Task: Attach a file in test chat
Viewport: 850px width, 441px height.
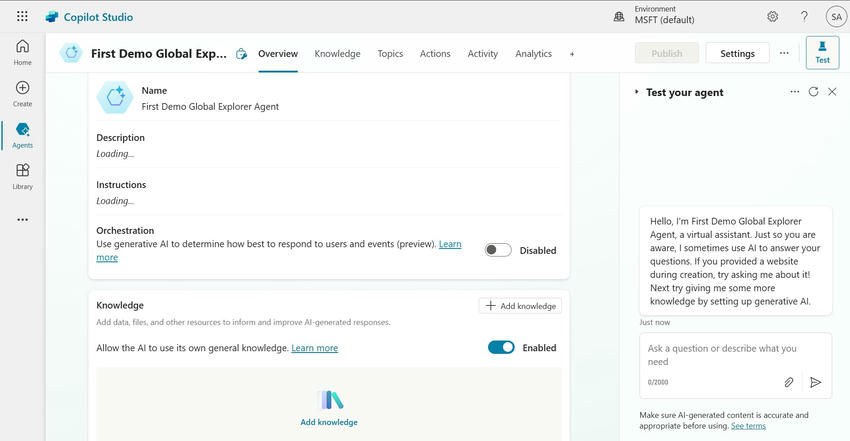Action: point(789,382)
